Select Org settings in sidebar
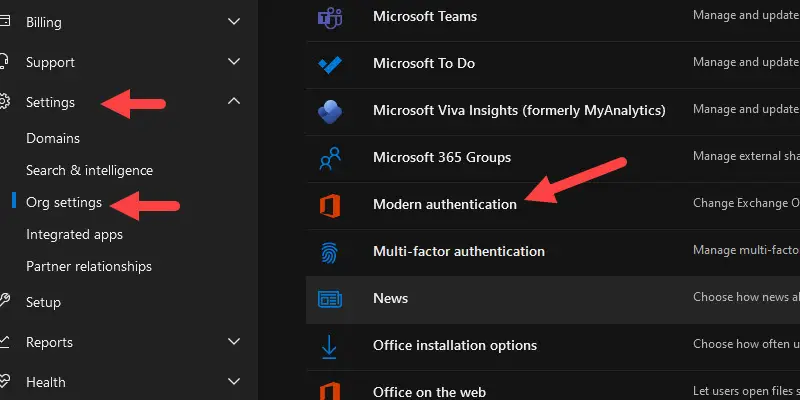 64,203
